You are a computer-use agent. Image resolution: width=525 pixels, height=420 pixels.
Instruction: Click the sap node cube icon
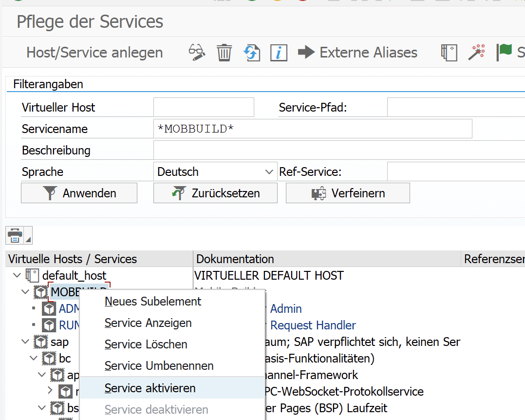tap(40, 342)
